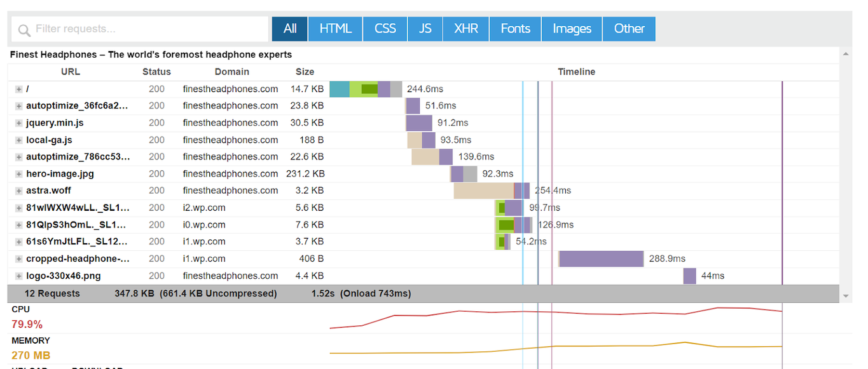Click the scrollbar up arrow
This screenshot has width=868, height=369.
[846, 54]
